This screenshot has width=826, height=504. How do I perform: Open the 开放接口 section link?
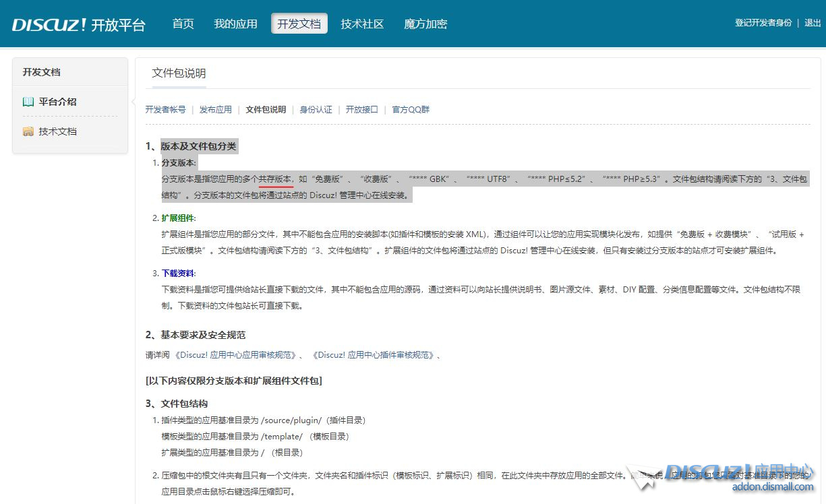tap(362, 109)
